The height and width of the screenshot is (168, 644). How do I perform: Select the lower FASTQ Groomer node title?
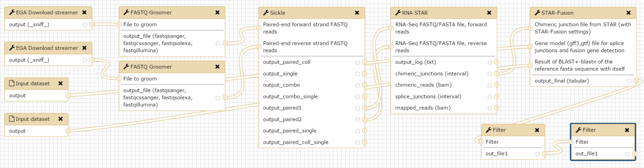(151, 67)
